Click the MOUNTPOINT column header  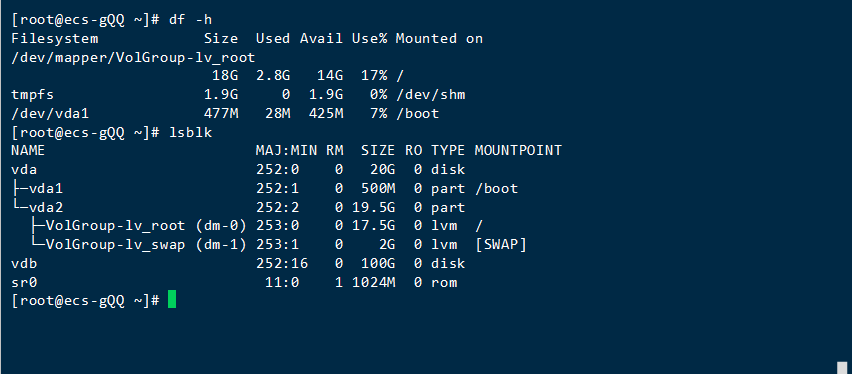[x=518, y=151]
